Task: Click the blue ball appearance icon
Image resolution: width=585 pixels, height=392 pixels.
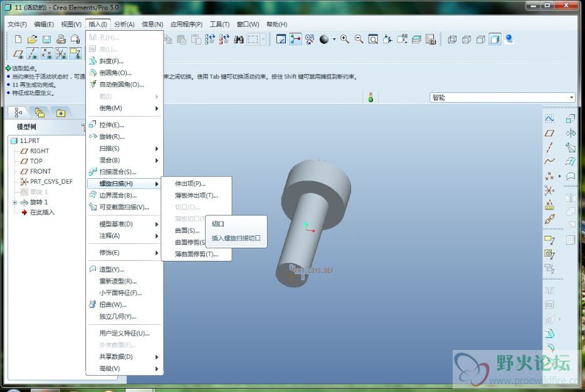Action: (x=509, y=39)
